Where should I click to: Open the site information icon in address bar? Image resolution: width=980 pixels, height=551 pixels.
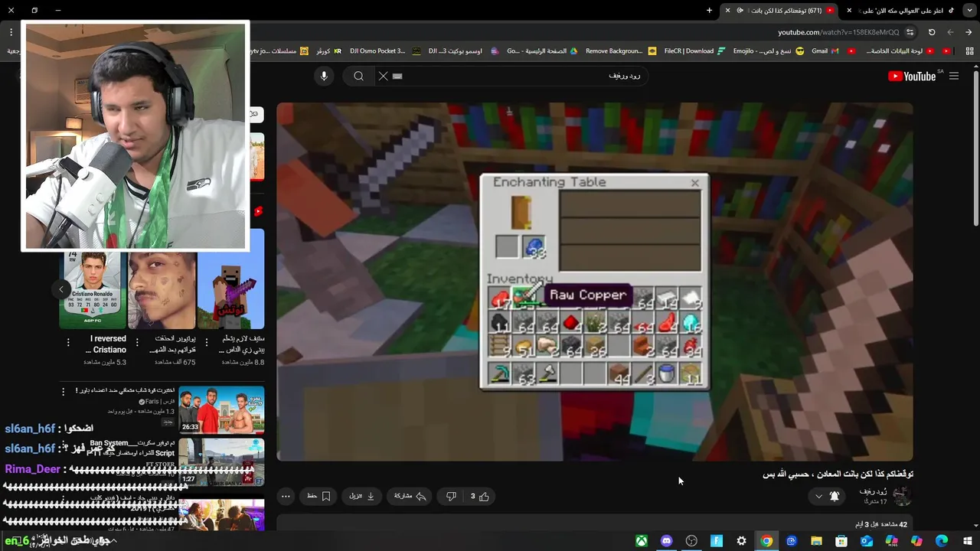[910, 32]
